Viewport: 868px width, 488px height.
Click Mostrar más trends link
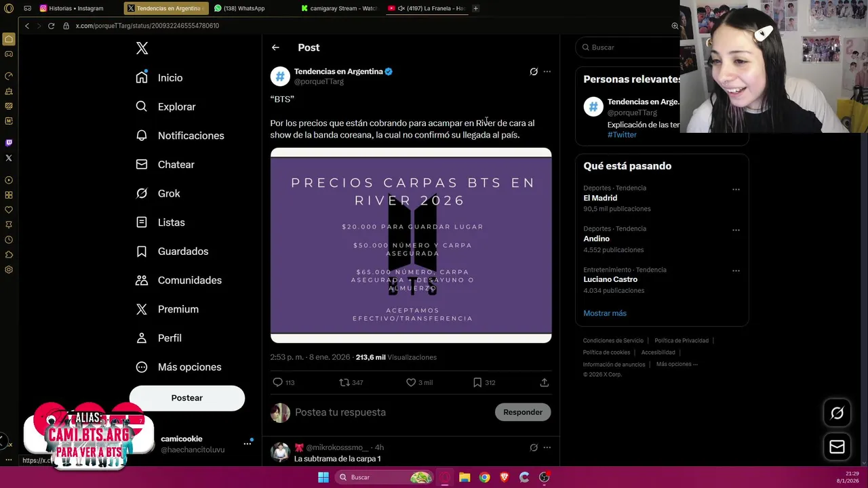[605, 313]
